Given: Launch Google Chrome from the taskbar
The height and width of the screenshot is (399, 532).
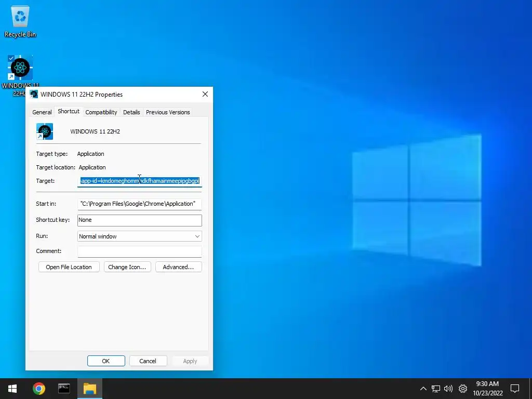Looking at the screenshot, I should click(38, 389).
